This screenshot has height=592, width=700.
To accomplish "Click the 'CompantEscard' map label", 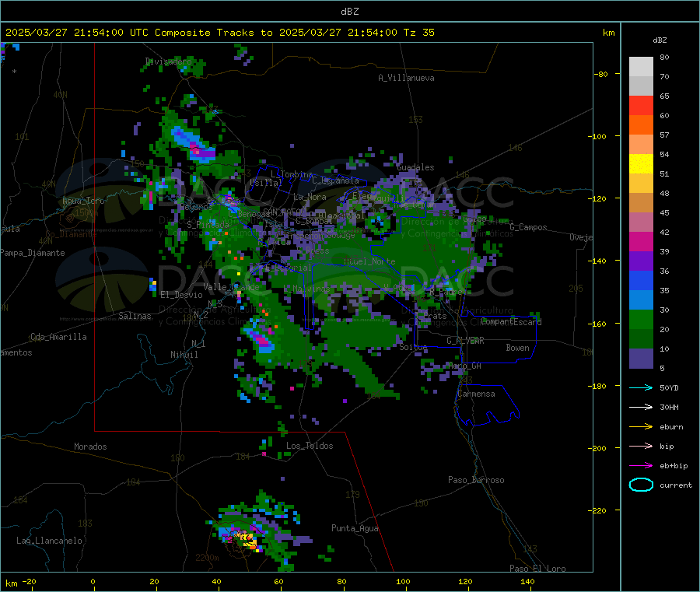I will [x=511, y=322].
